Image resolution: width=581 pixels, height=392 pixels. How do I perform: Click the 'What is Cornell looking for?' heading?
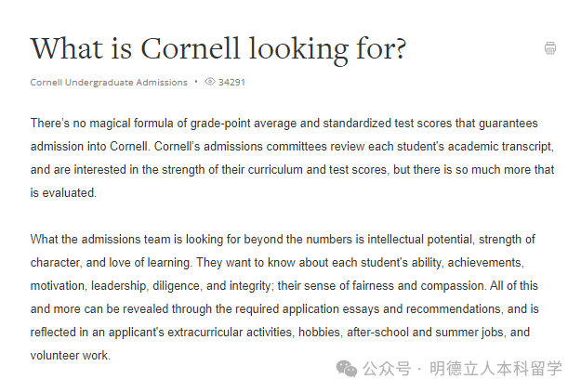pos(218,49)
